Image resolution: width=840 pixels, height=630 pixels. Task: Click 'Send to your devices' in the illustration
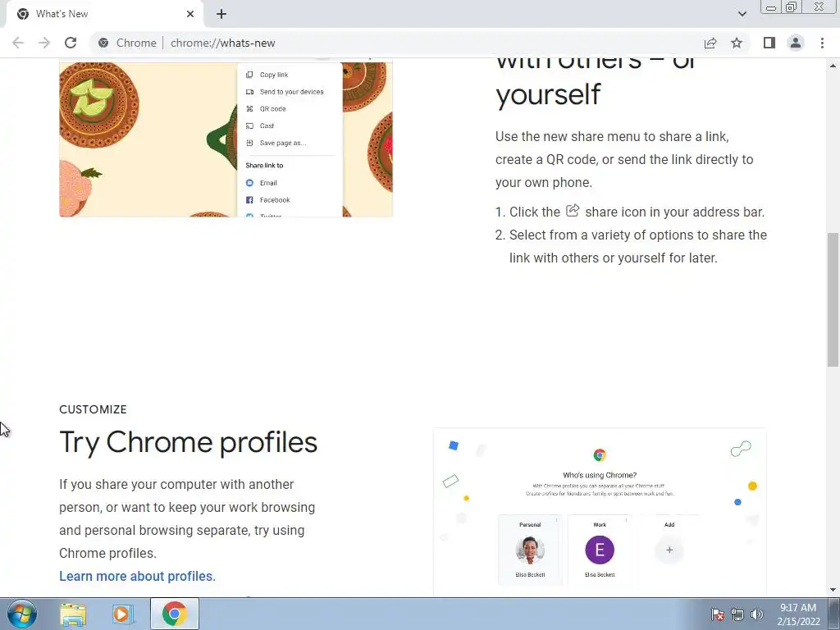click(x=291, y=92)
